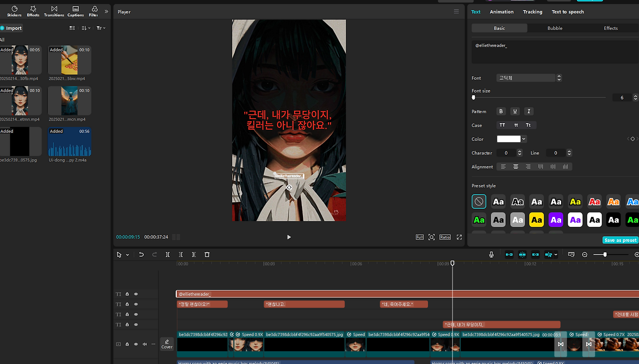Set text case to all uppercase TT
Viewport: 639px width, 364px height.
click(502, 125)
